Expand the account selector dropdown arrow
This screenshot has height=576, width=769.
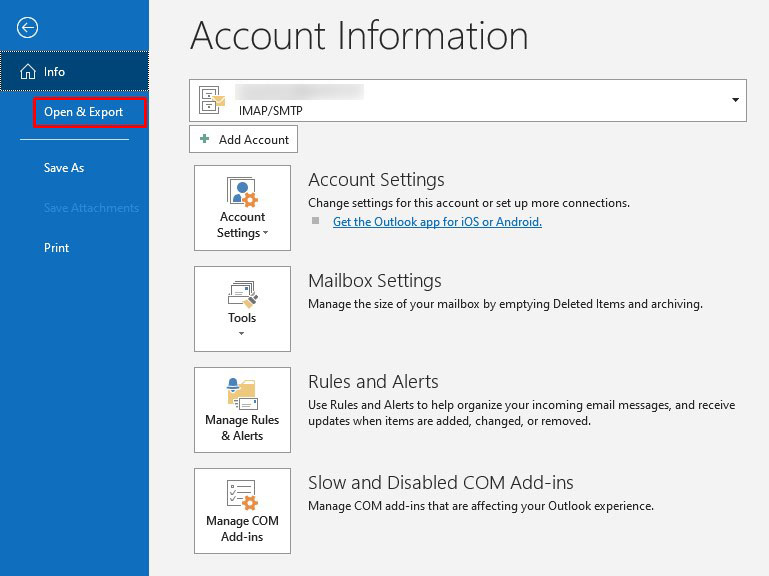pyautogui.click(x=735, y=100)
